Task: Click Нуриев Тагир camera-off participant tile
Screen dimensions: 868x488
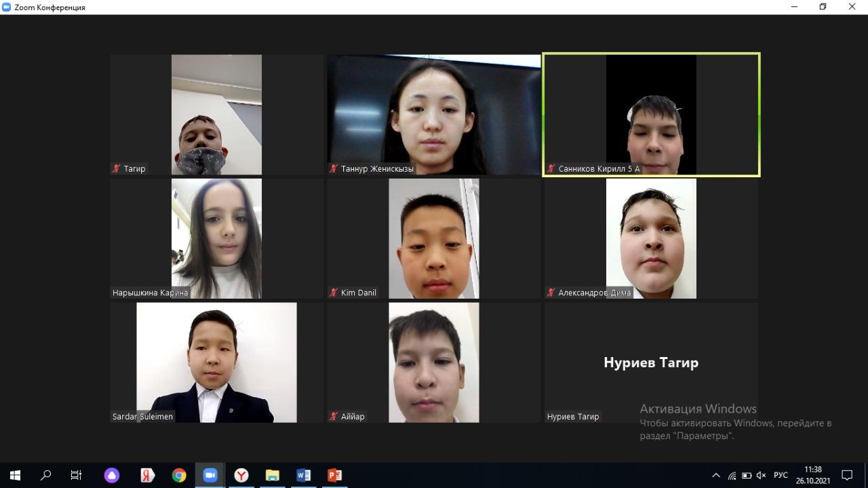Action: (651, 362)
